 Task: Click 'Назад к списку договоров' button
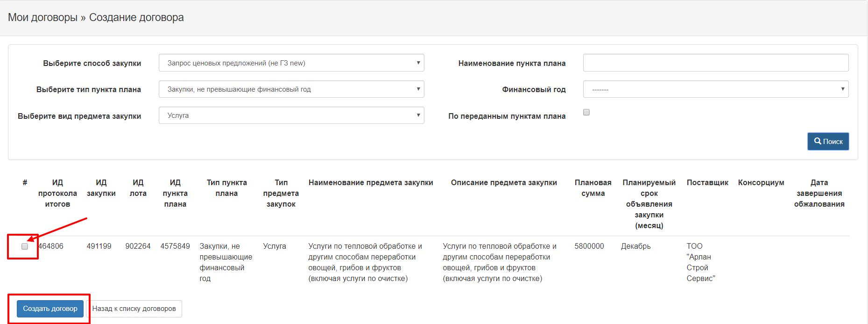tap(134, 309)
